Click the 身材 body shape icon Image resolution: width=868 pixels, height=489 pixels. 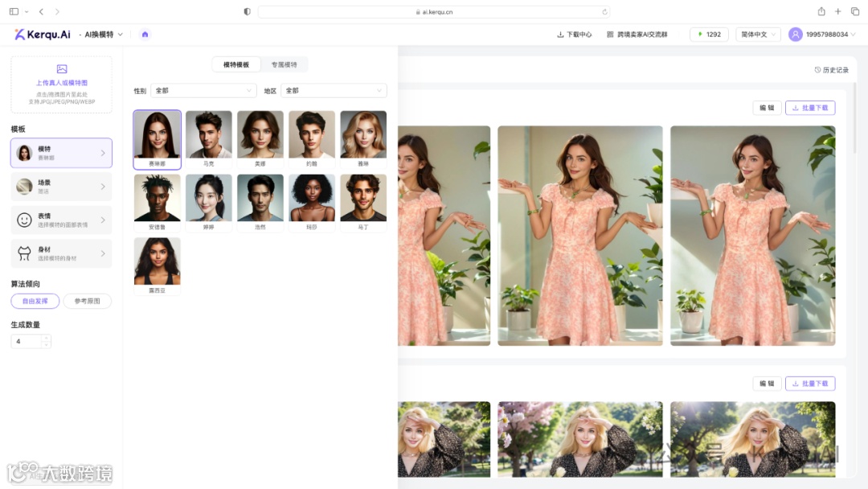[24, 253]
